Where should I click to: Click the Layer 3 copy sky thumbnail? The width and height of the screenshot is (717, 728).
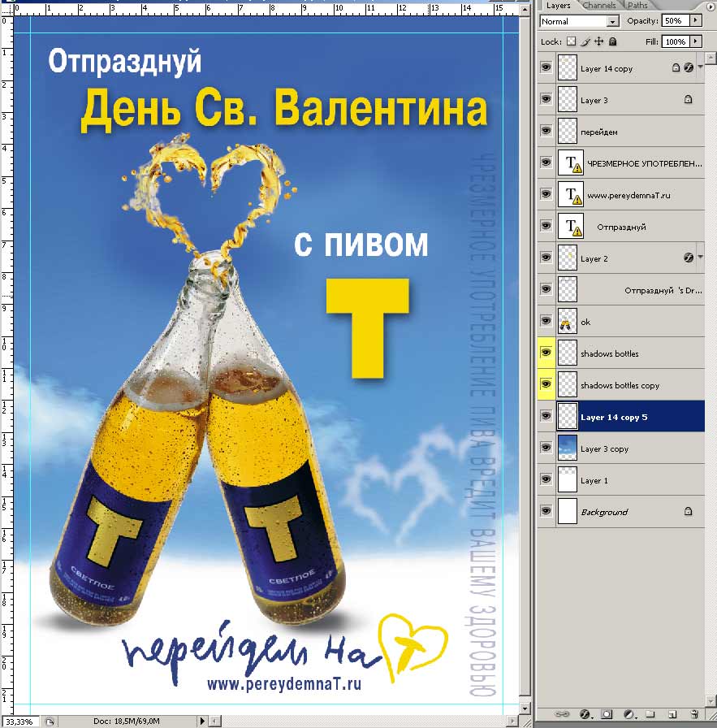click(x=567, y=448)
